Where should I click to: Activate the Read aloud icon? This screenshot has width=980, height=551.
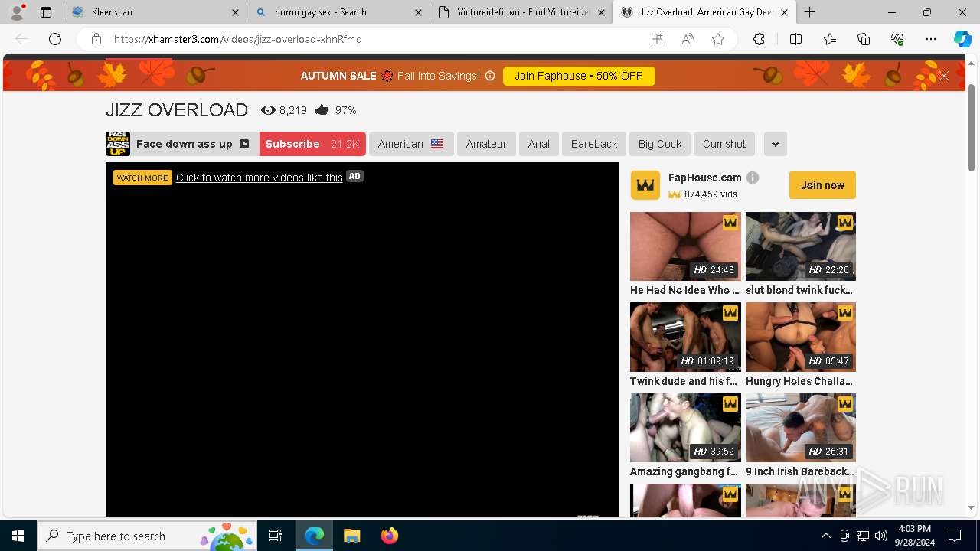[x=688, y=39]
